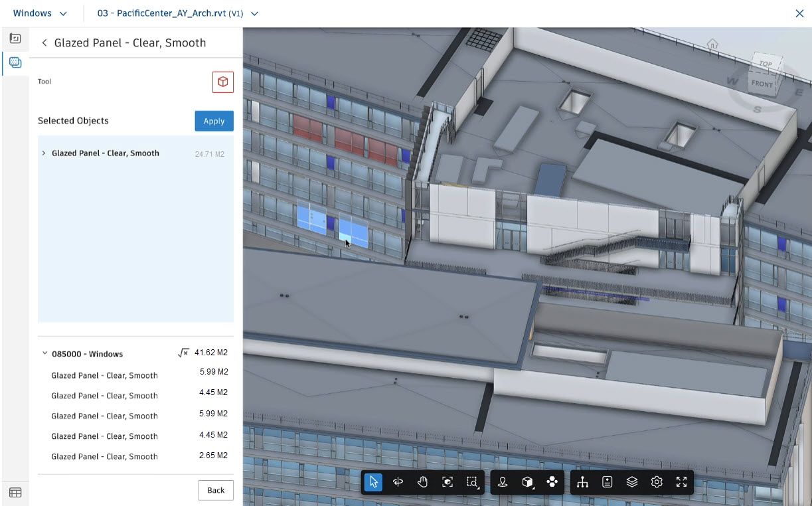Open the zoom window tool
The image size is (812, 506).
(472, 482)
